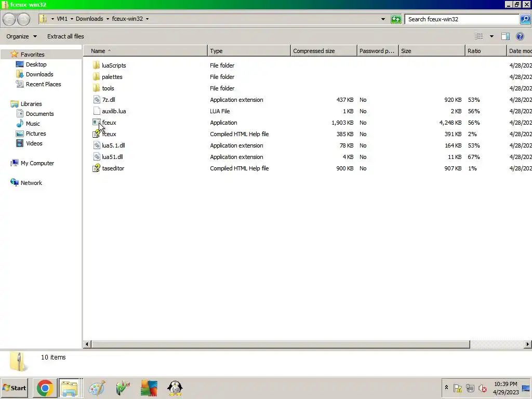532x399 pixels.
Task: Select the taseditor help file icon
Action: [x=96, y=168]
